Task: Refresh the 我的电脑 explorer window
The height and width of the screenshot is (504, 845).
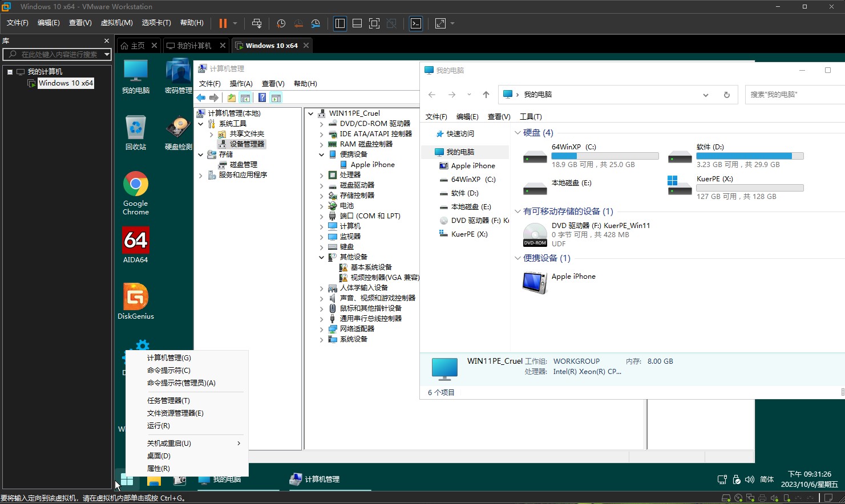Action: (x=726, y=95)
